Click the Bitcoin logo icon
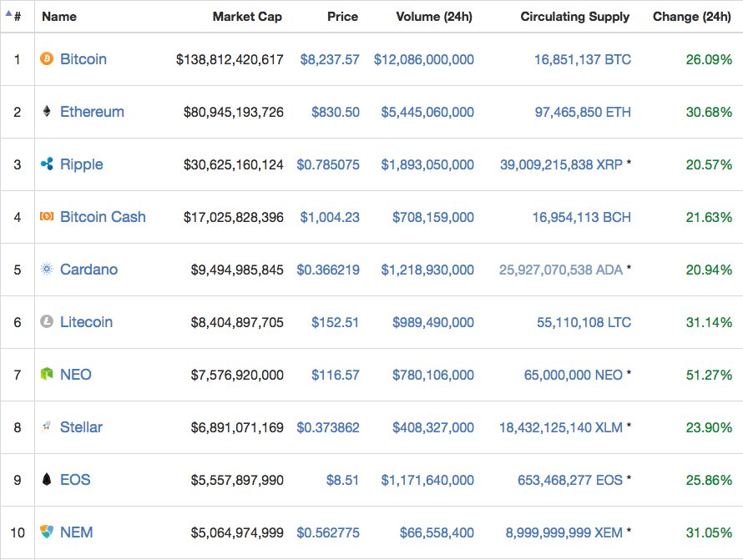 click(x=47, y=58)
